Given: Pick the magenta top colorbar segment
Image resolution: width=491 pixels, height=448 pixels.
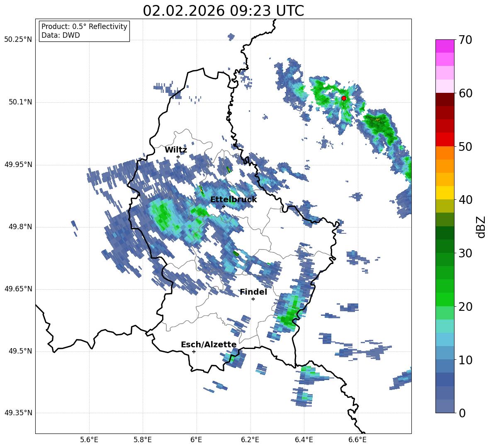Looking at the screenshot, I should tap(445, 46).
